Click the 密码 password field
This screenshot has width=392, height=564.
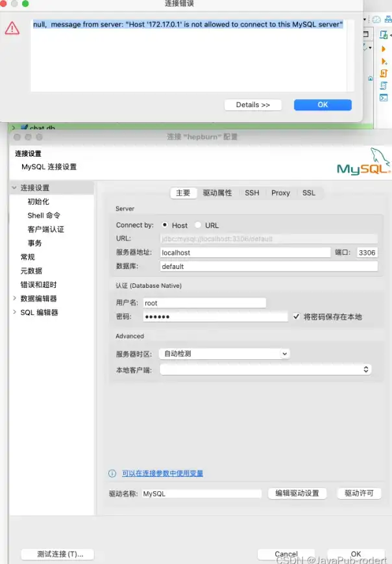tap(215, 316)
